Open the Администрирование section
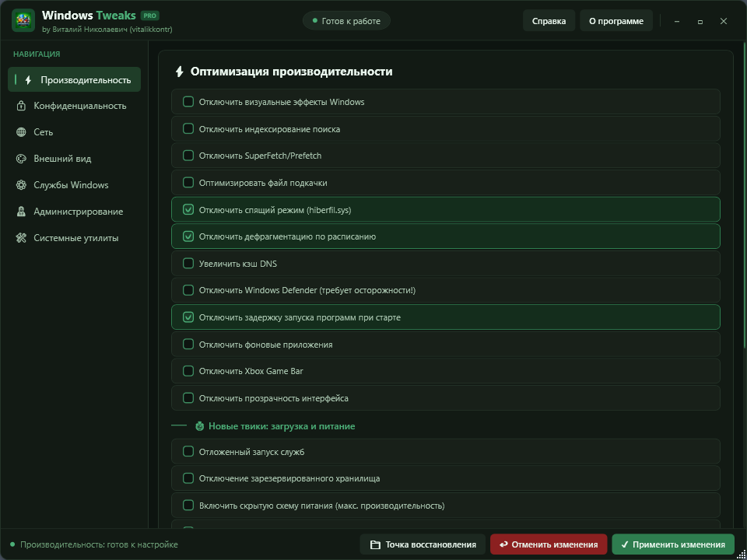Image resolution: width=747 pixels, height=560 pixels. pyautogui.click(x=75, y=212)
